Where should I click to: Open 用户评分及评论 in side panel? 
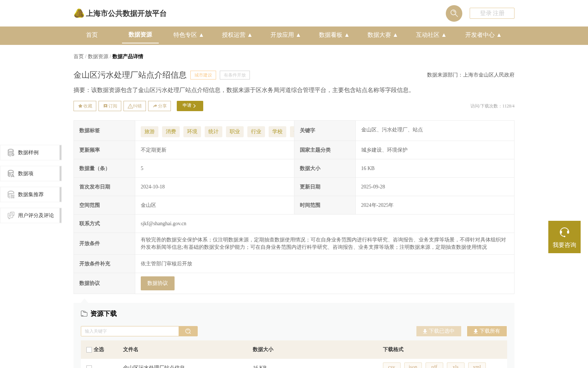point(31,215)
